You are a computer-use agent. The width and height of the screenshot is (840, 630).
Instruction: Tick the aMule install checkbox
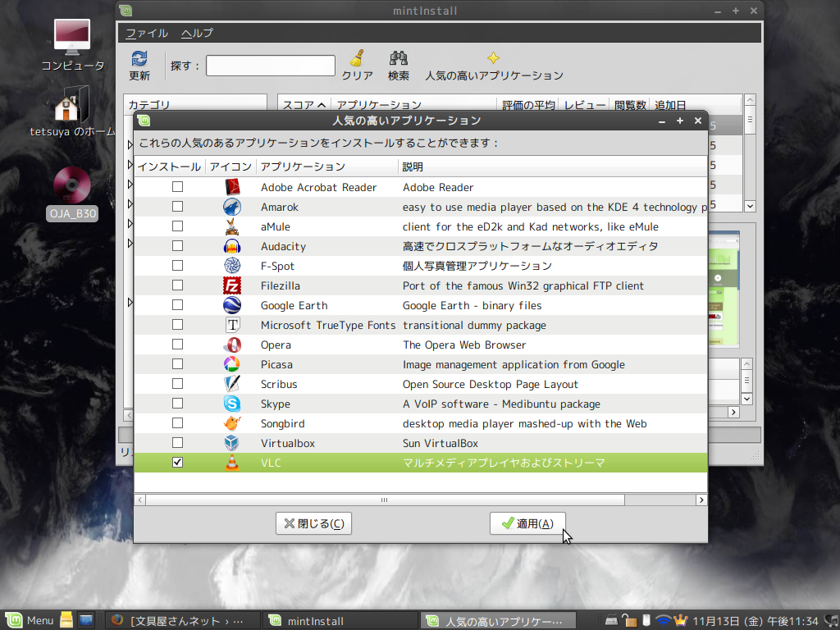177,226
